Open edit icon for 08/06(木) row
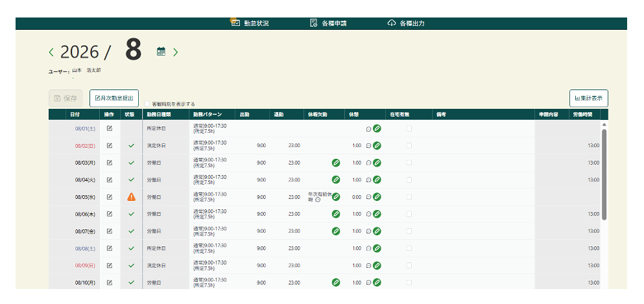Image resolution: width=644 pixels, height=304 pixels. (x=110, y=214)
